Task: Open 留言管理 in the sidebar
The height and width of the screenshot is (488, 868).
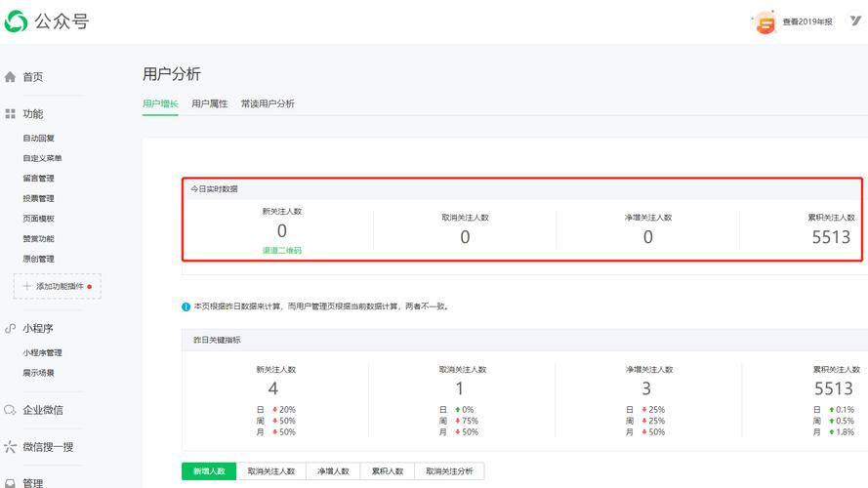Action: coord(39,179)
